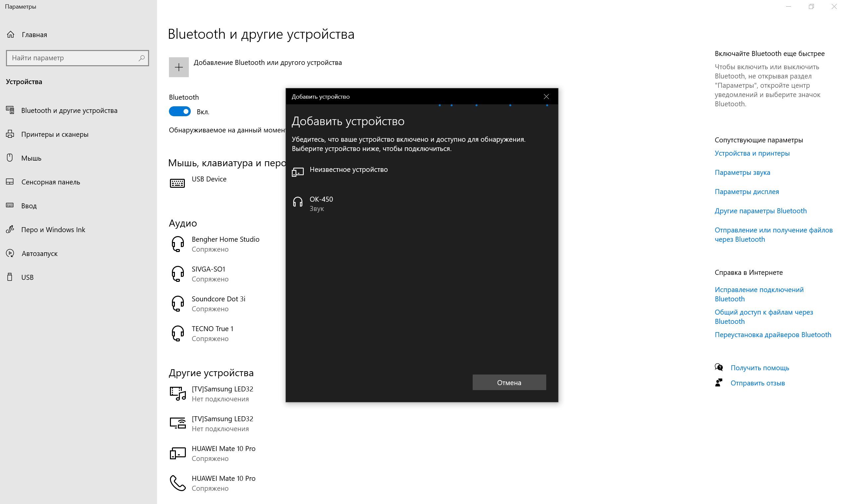Click the Отмена button in dialog
This screenshot has height=504, width=846.
[509, 382]
